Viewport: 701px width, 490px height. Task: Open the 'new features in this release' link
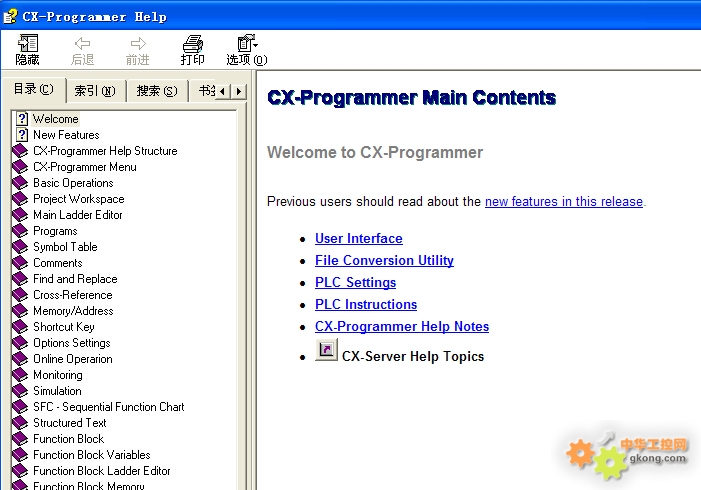point(564,202)
